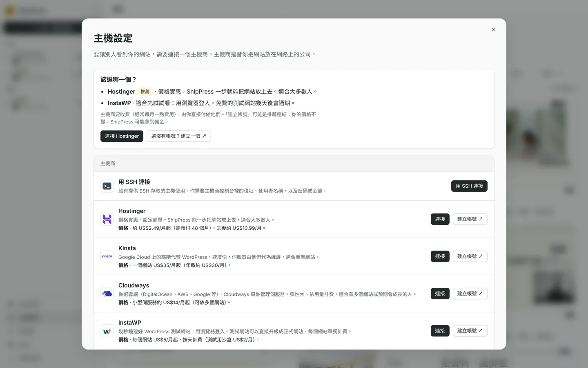This screenshot has height=368, width=588.
Task: Click the 連接 Hostinger button
Action: (122, 136)
